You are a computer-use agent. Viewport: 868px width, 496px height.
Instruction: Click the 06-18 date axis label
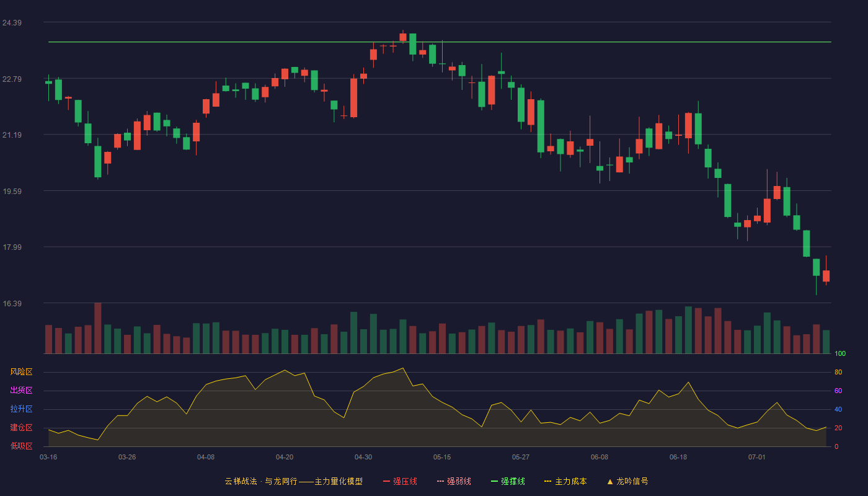point(678,457)
